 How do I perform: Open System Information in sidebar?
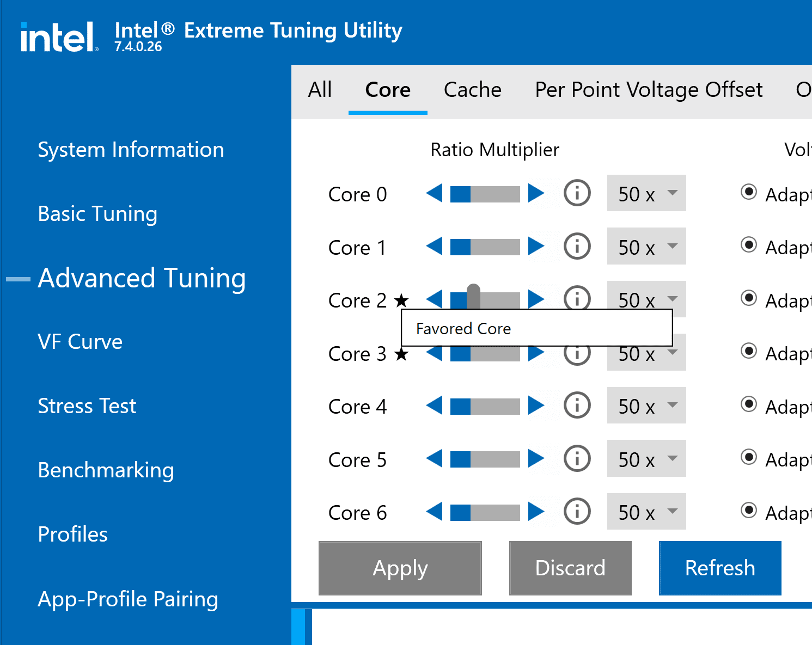coord(131,150)
